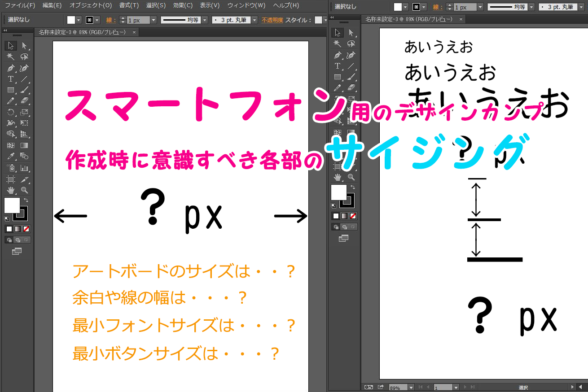
Task: Open the stroke weight dropdown
Action: tap(153, 20)
